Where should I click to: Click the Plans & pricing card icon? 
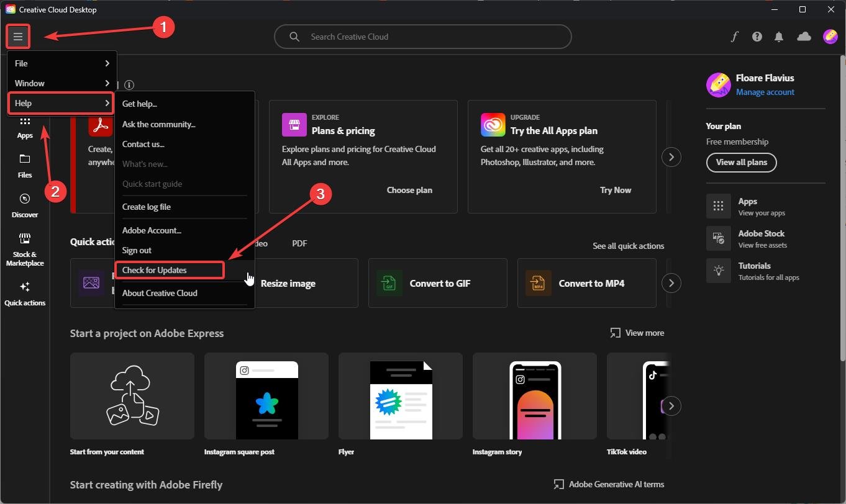(x=294, y=124)
